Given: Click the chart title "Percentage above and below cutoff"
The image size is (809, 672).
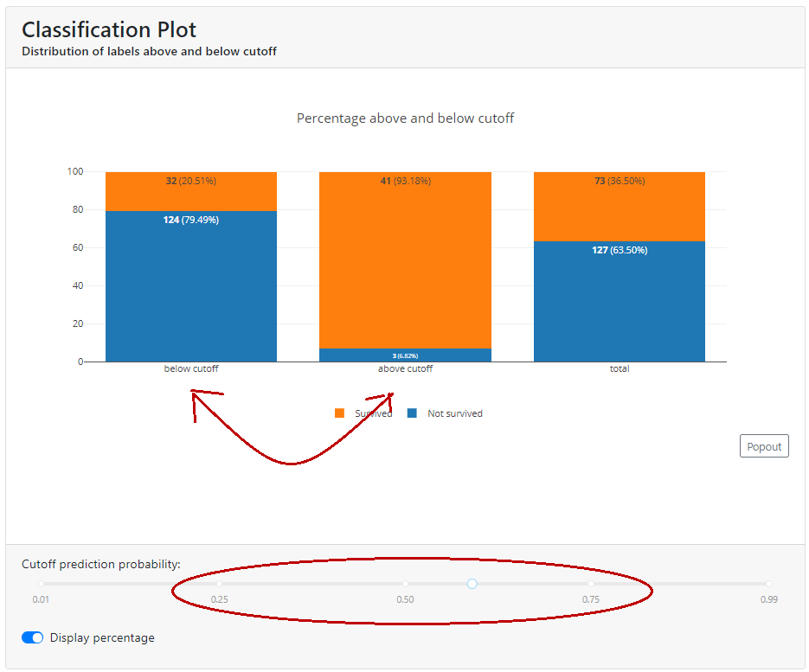Looking at the screenshot, I should tap(405, 118).
